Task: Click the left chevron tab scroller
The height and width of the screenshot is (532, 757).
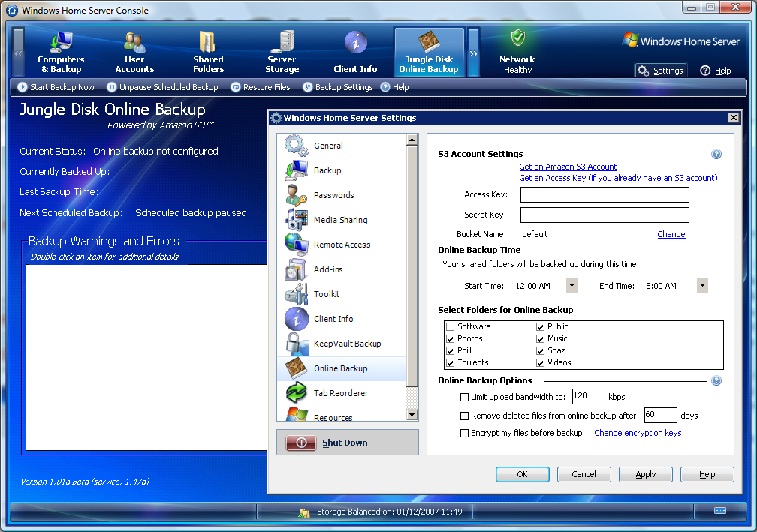Action: click(18, 52)
